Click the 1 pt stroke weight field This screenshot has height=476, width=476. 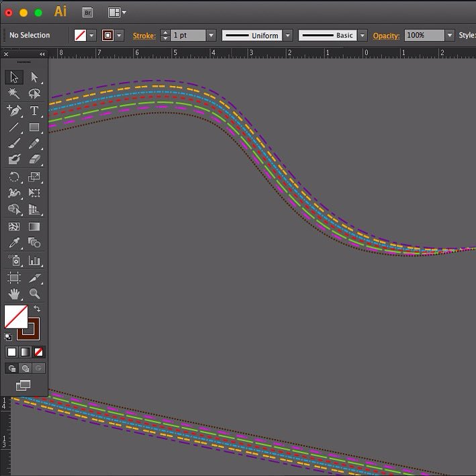click(x=188, y=35)
